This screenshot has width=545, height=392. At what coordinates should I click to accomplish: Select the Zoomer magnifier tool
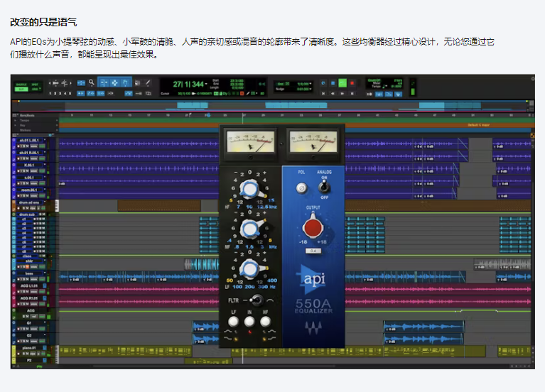click(92, 82)
